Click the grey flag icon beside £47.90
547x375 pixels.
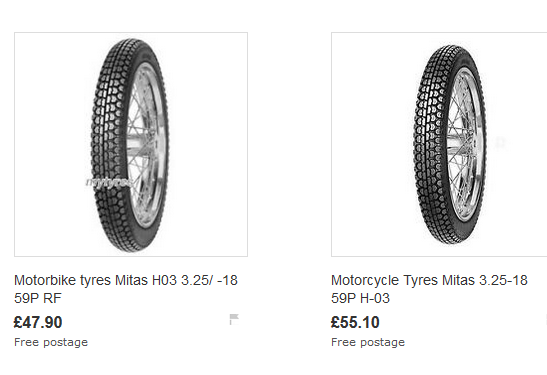click(x=234, y=319)
